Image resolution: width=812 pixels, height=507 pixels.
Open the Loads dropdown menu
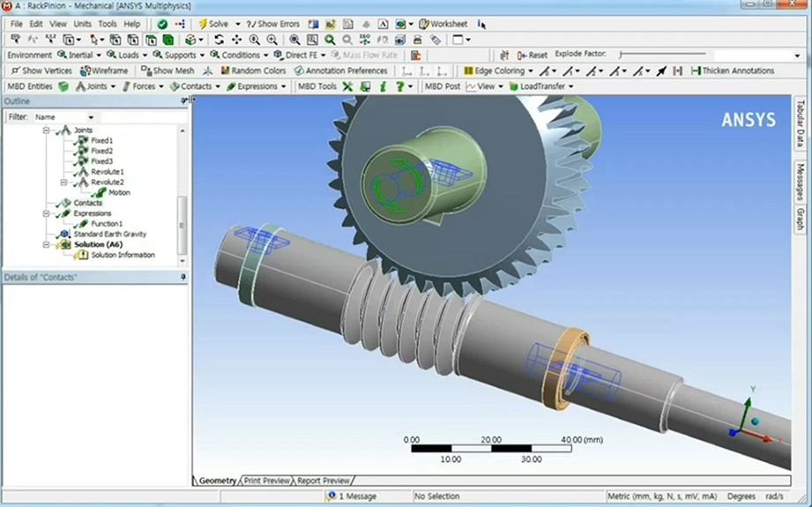point(127,55)
